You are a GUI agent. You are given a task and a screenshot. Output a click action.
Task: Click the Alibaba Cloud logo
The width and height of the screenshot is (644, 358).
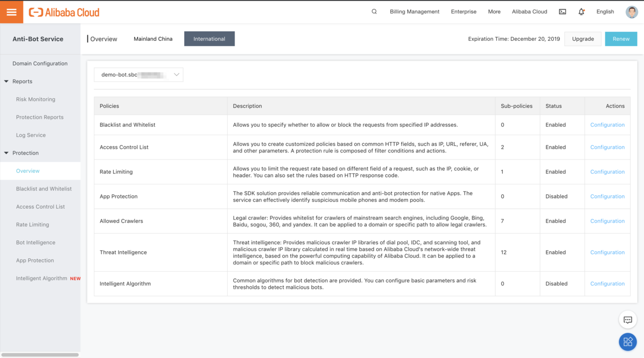64,12
